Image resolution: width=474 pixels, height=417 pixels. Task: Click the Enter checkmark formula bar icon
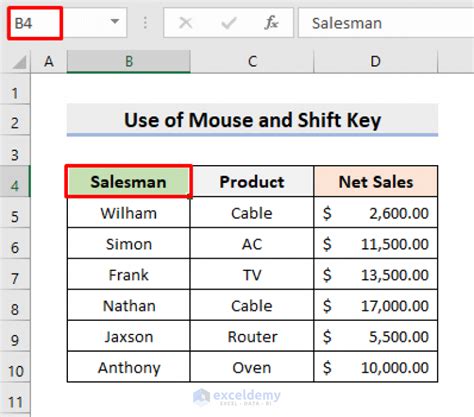[229, 23]
